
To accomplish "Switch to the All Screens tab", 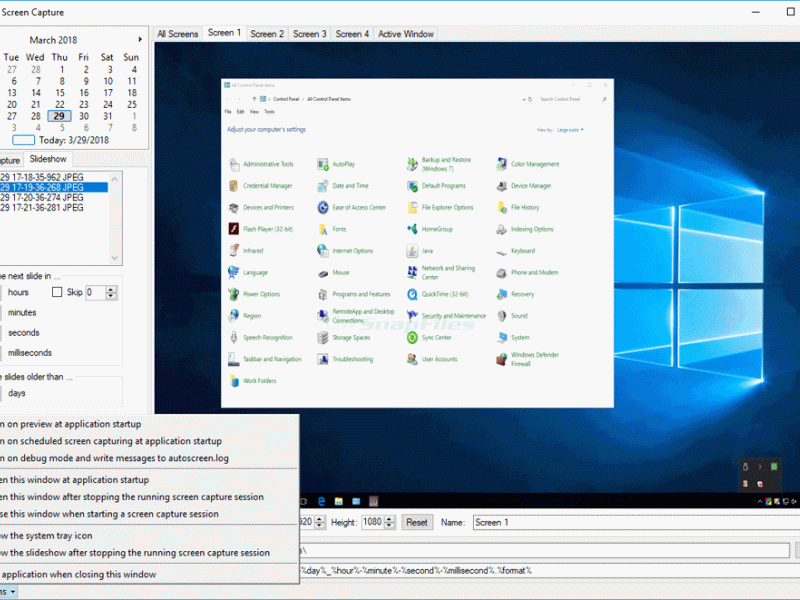I will click(x=178, y=34).
